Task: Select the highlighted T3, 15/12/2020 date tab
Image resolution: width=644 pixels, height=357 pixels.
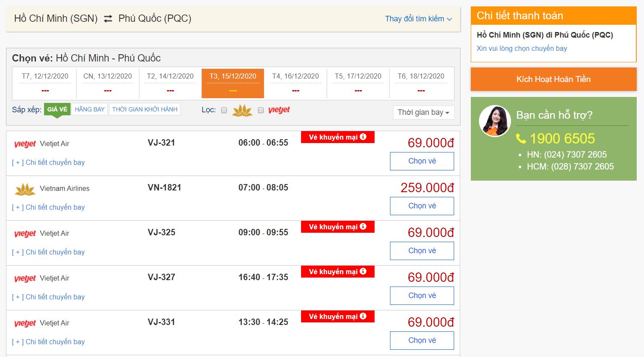Action: tap(233, 83)
